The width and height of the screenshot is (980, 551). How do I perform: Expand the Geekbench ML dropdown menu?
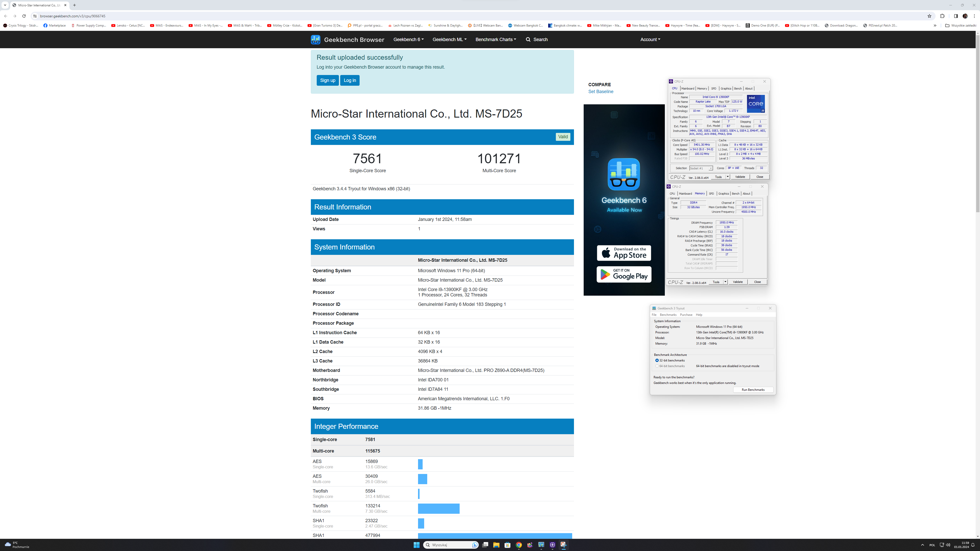449,40
